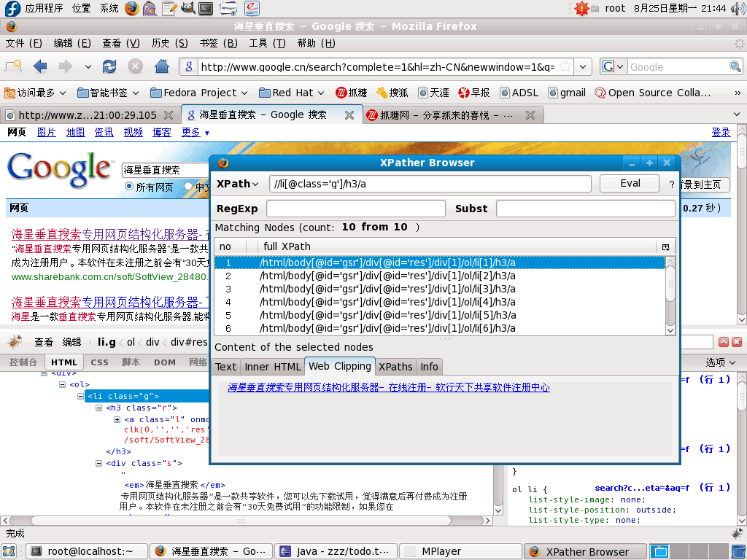Open the notepad text editor launcher
The height and width of the screenshot is (560, 747).
point(169,8)
